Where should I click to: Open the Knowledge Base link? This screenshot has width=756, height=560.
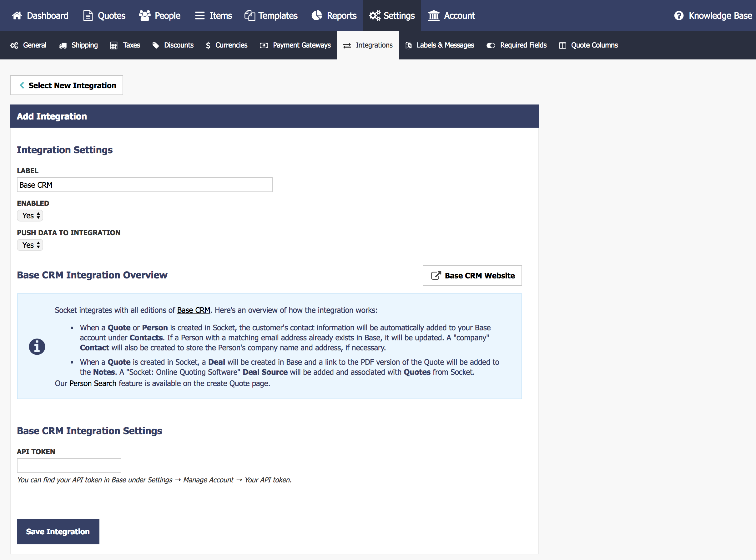713,16
